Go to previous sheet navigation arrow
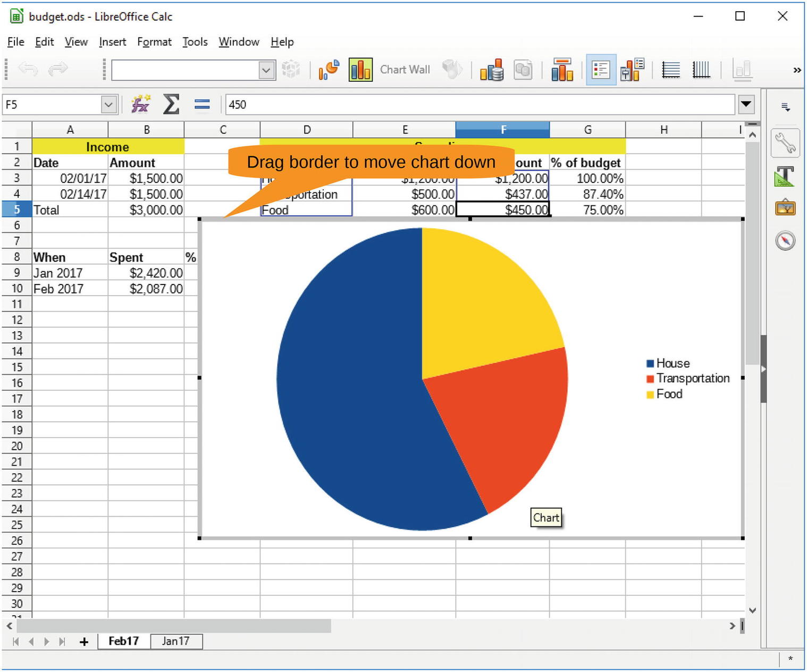Viewport: 807px width, 672px height. point(31,642)
